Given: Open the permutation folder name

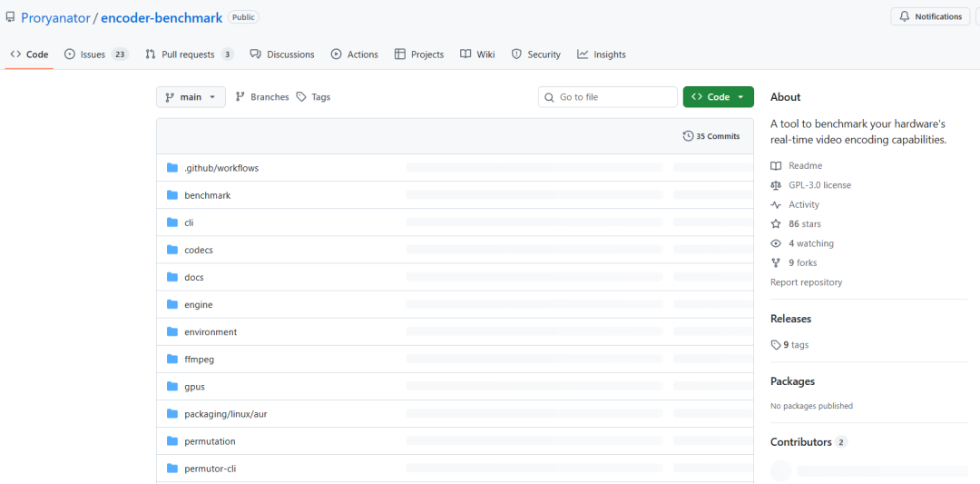Looking at the screenshot, I should click(x=210, y=441).
